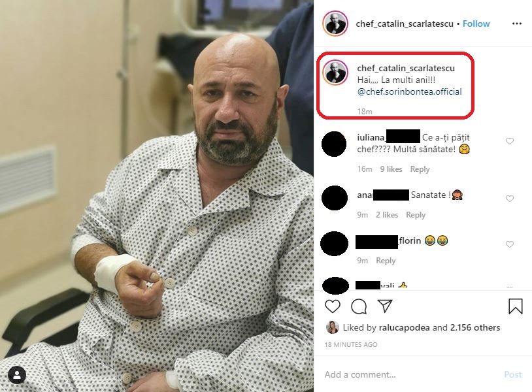Image resolution: width=532 pixels, height=392 pixels.
Task: Open the header profile picture of chef_catalin_scarlatescu
Action: (x=335, y=24)
